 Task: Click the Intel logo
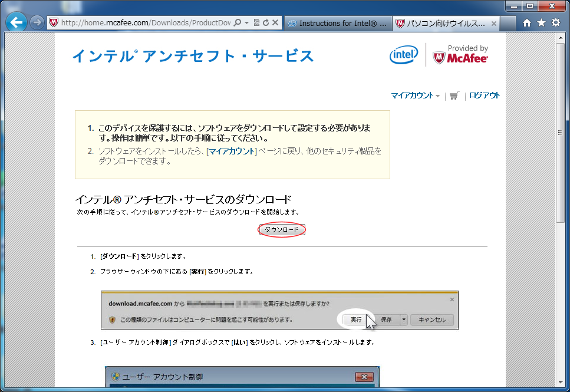coord(404,55)
